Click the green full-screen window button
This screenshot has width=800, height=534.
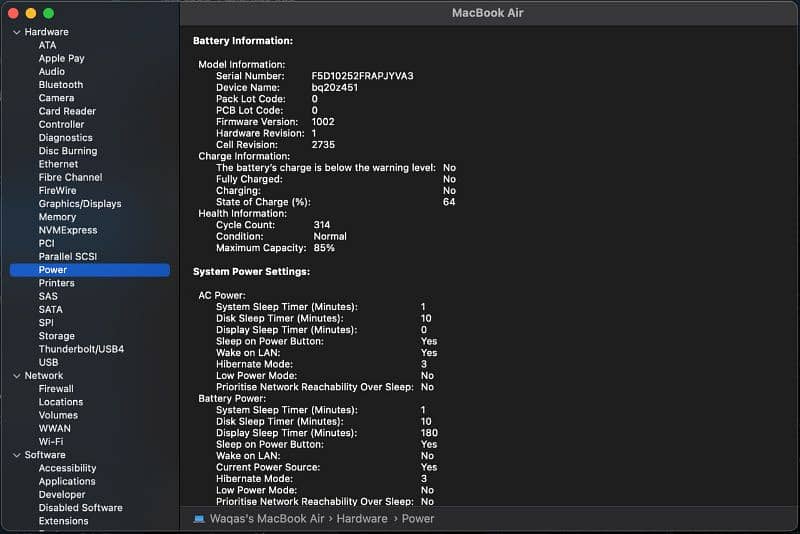tap(49, 13)
